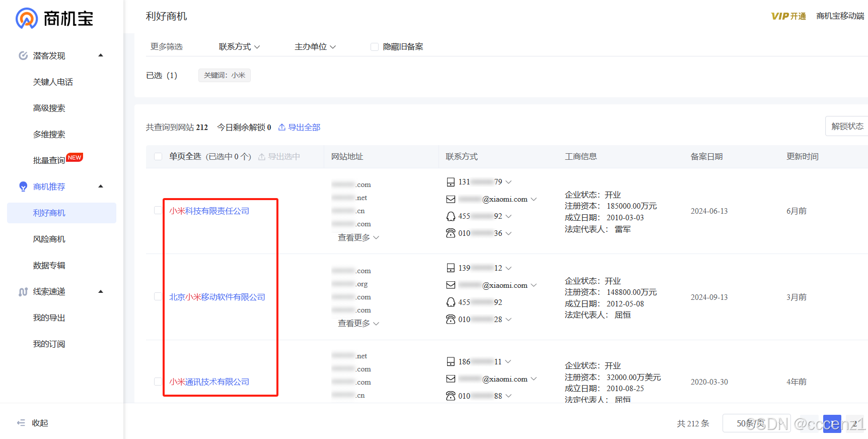This screenshot has height=439, width=868.
Task: Open 关键人电话 in sidebar
Action: (x=53, y=82)
